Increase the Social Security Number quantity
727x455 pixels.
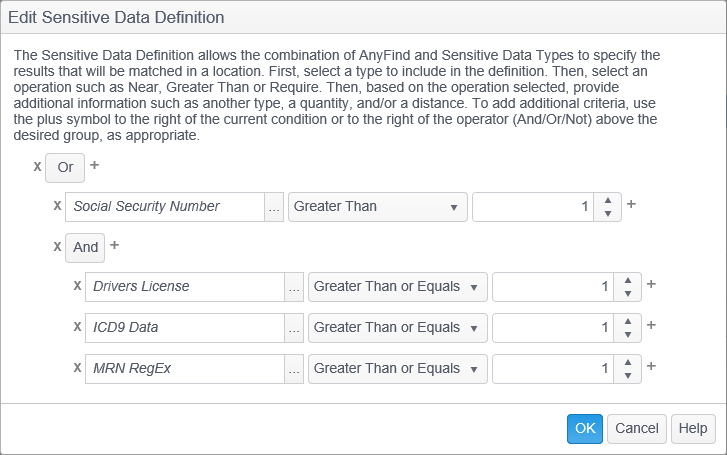(608, 200)
